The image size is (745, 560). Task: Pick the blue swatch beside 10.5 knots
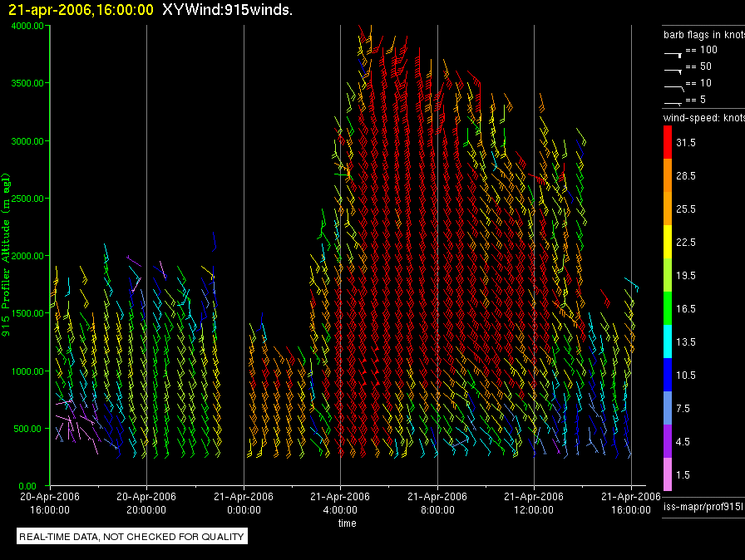pos(667,375)
